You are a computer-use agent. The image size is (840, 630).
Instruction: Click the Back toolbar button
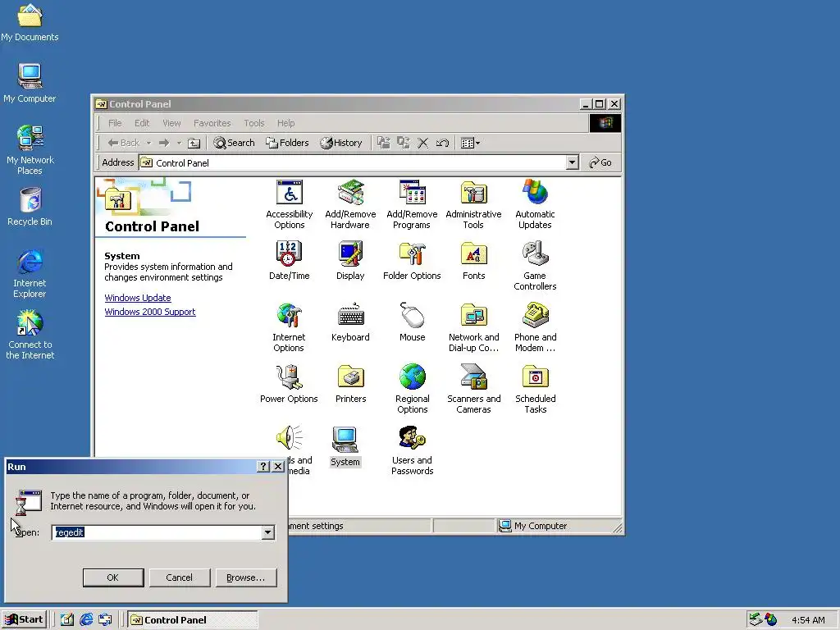click(124, 143)
